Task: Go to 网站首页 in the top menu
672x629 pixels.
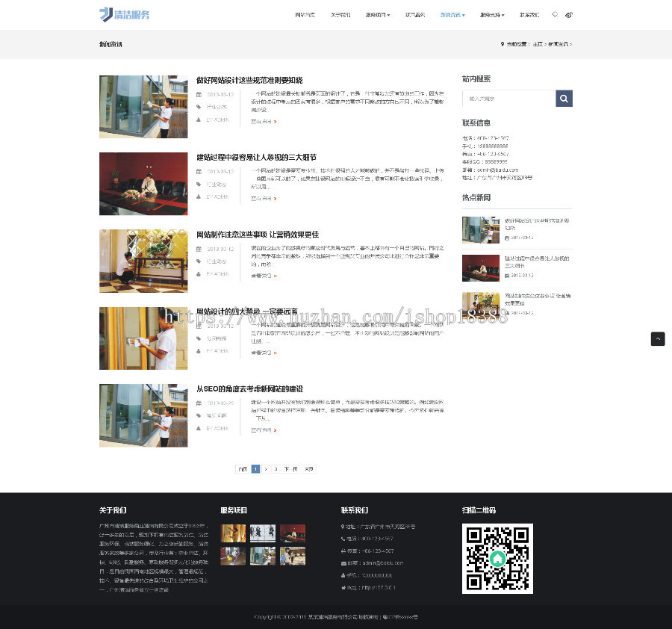Action: (305, 15)
